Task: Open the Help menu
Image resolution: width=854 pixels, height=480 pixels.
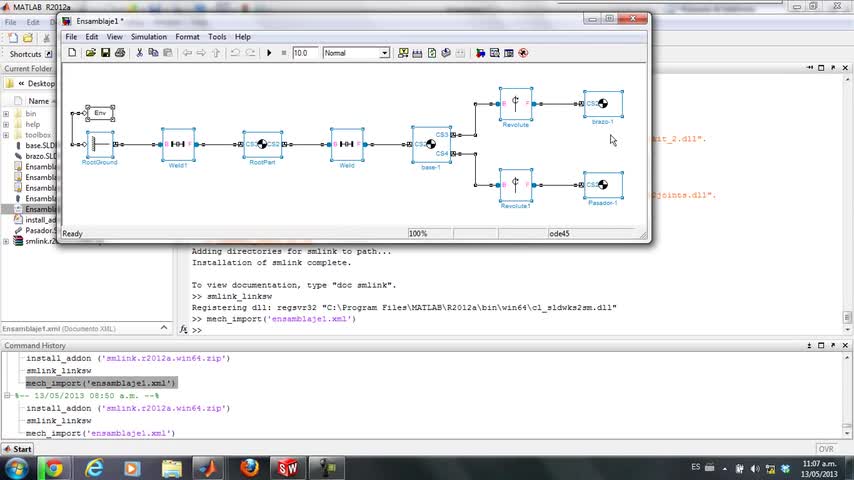Action: (242, 37)
